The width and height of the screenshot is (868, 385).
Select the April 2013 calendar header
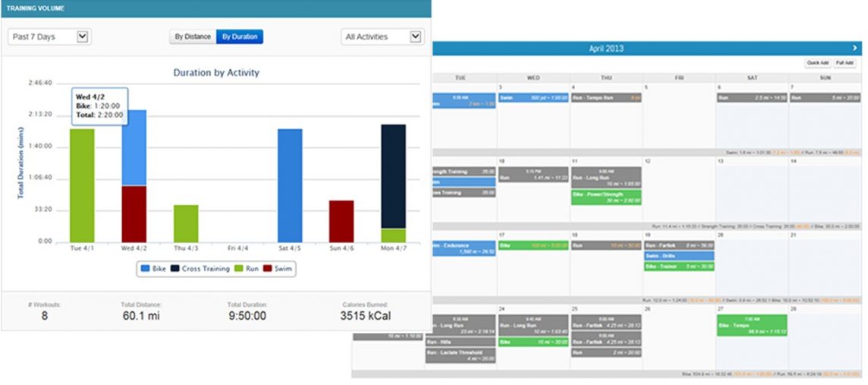coord(606,49)
